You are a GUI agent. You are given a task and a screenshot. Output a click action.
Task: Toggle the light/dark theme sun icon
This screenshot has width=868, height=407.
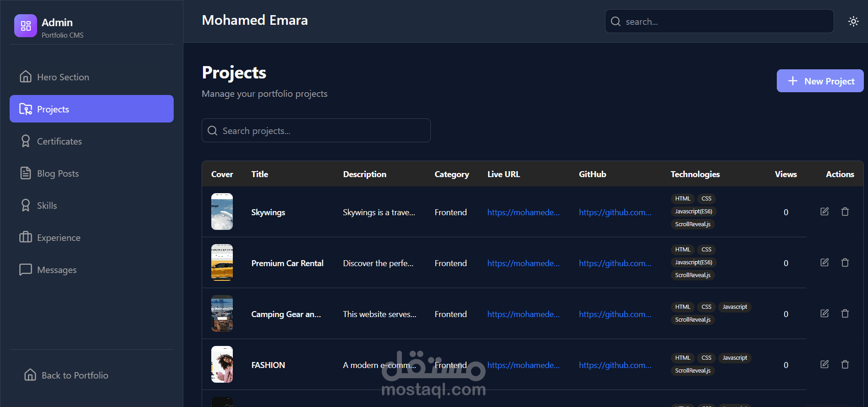(853, 21)
